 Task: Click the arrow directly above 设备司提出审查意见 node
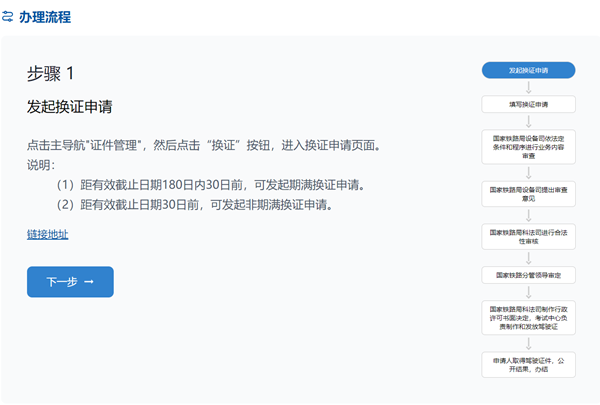click(x=528, y=171)
